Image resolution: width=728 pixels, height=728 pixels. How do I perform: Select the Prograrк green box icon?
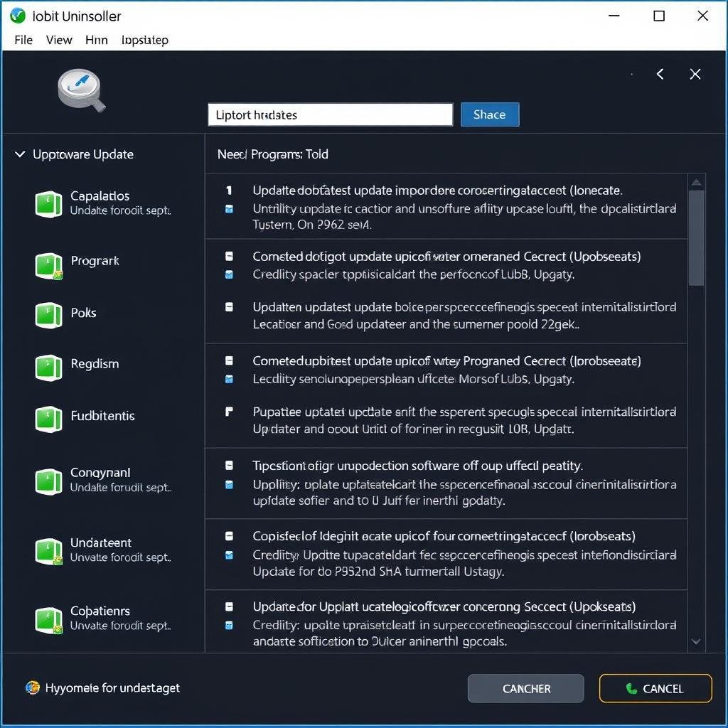point(49,266)
